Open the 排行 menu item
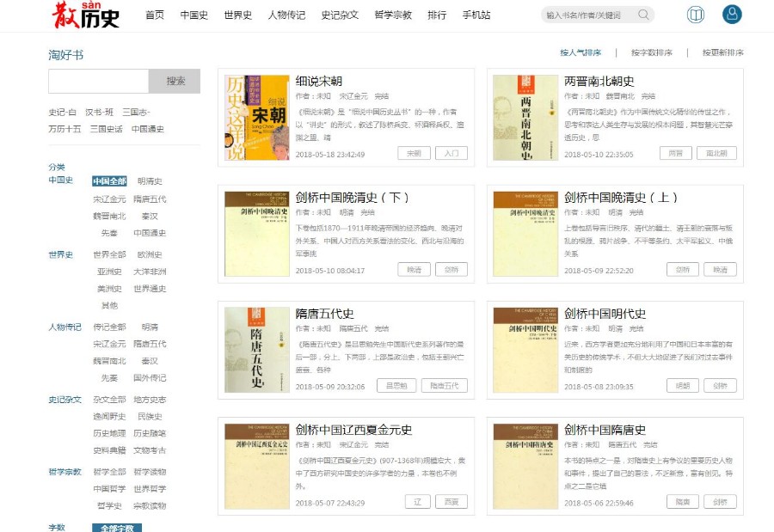The height and width of the screenshot is (532, 774). 437,15
